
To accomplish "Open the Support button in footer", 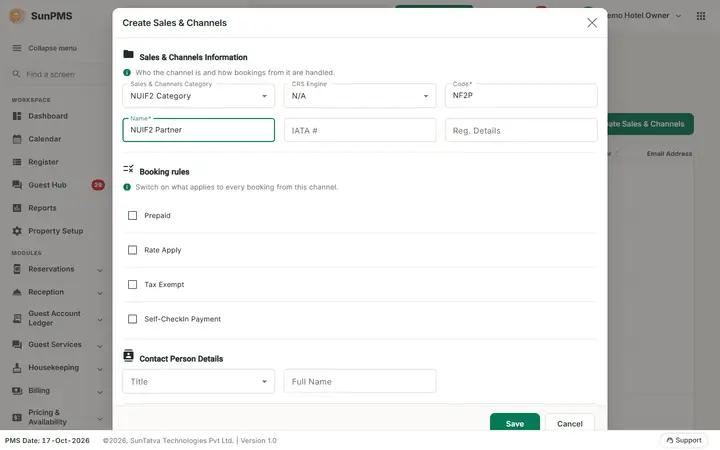I will [x=684, y=440].
